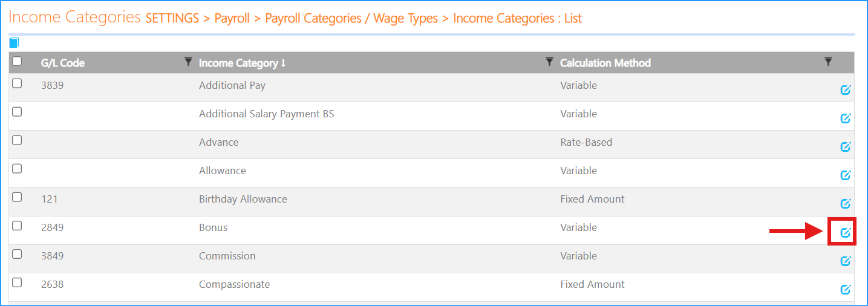Viewport: 868px width, 306px height.
Task: Select the Bonus row checkbox
Action: (17, 226)
